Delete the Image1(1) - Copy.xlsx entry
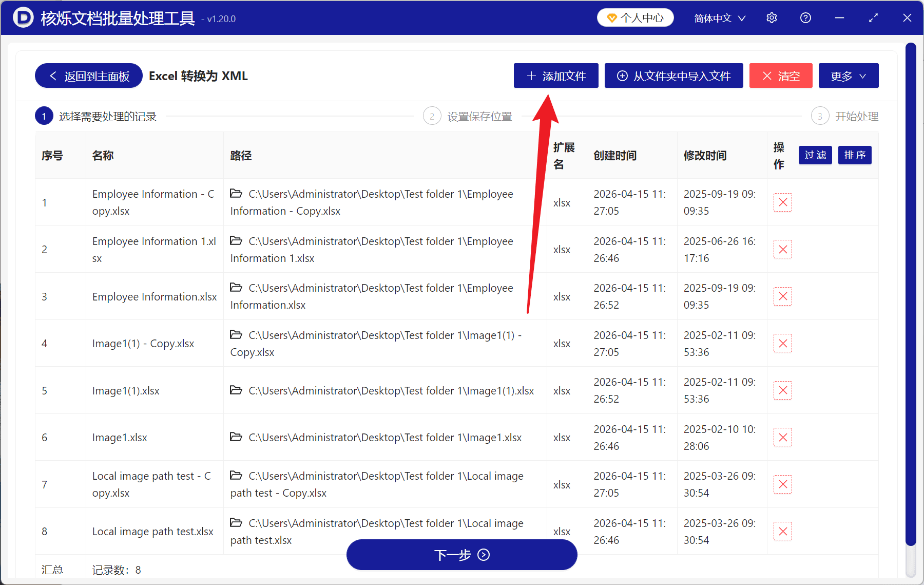This screenshot has width=924, height=585. [782, 343]
